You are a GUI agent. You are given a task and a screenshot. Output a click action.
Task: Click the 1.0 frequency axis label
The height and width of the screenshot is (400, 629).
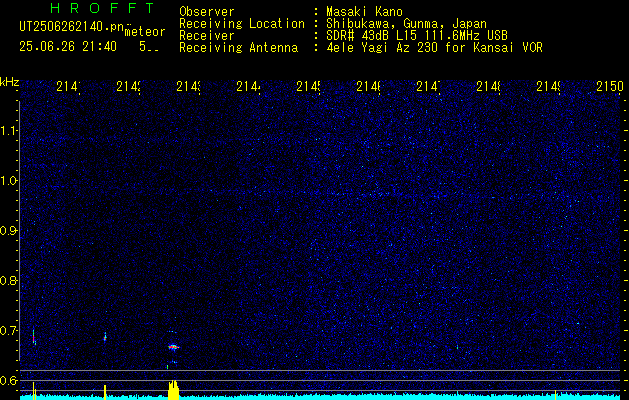click(8, 181)
